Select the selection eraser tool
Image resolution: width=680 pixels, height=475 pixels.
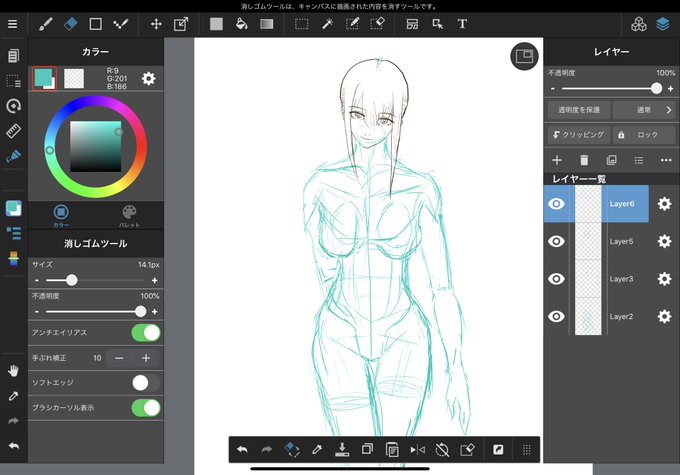[x=378, y=24]
